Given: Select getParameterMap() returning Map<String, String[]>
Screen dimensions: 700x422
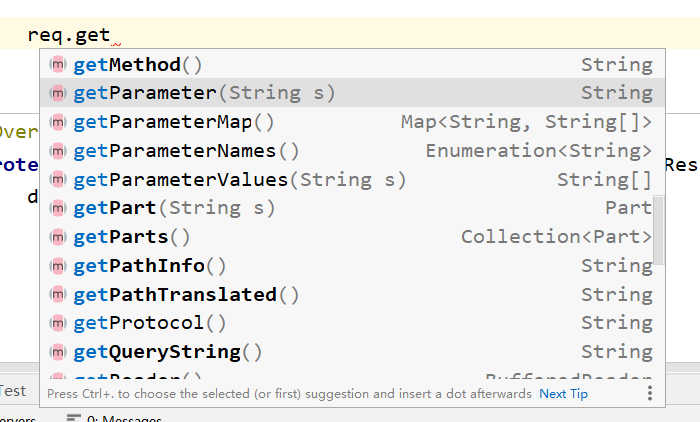Looking at the screenshot, I should pos(174,122).
